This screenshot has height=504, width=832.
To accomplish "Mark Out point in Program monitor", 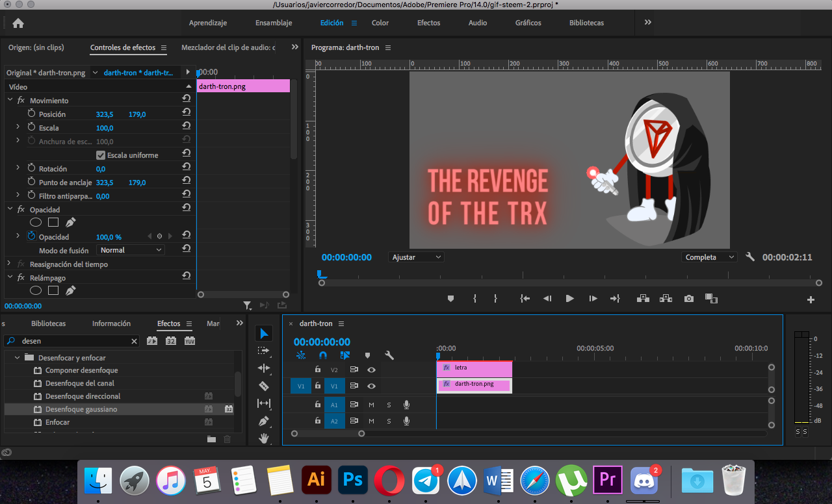I will (495, 299).
